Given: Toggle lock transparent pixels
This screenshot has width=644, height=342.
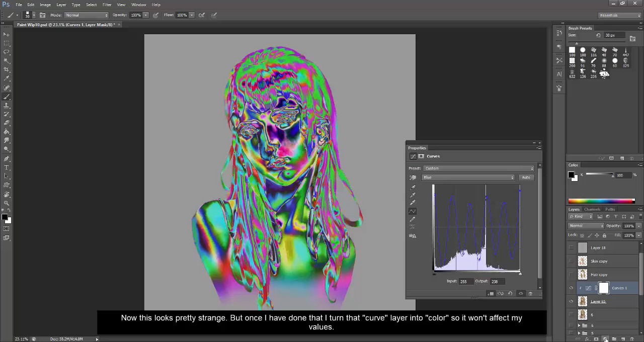Looking at the screenshot, I should 582,235.
